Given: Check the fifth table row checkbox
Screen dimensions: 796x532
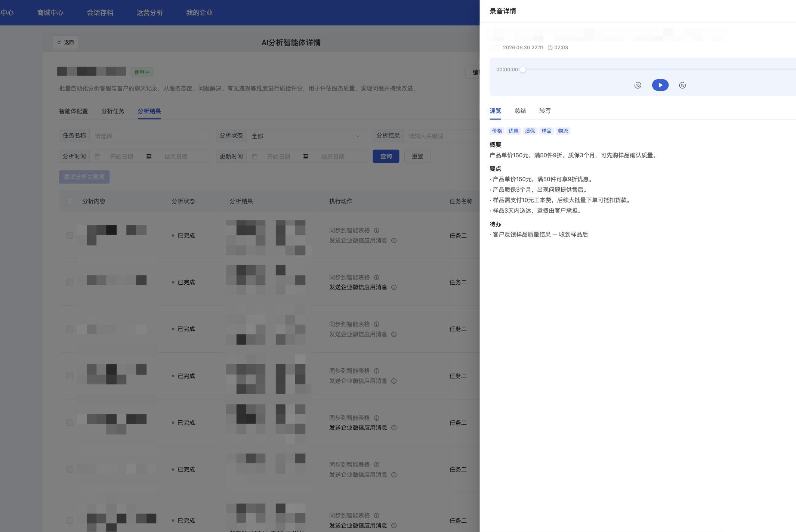Looking at the screenshot, I should click(x=70, y=423).
